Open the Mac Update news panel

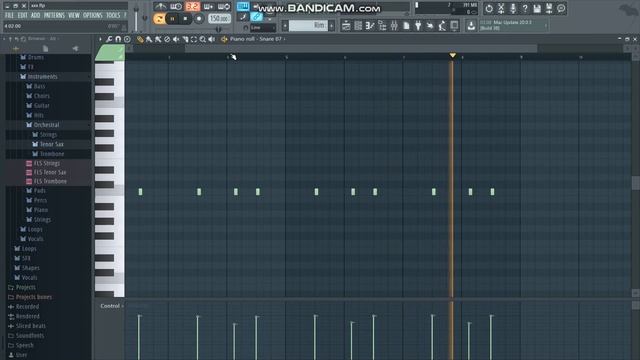(513, 25)
